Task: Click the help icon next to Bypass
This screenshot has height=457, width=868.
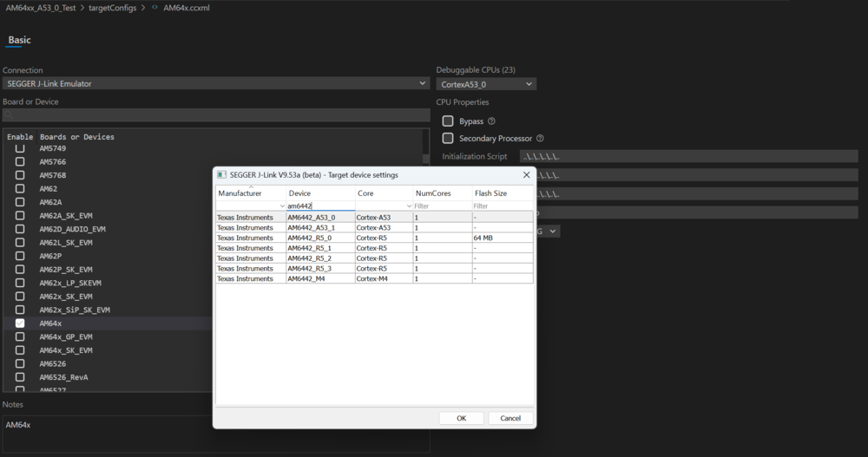Action: pyautogui.click(x=491, y=121)
